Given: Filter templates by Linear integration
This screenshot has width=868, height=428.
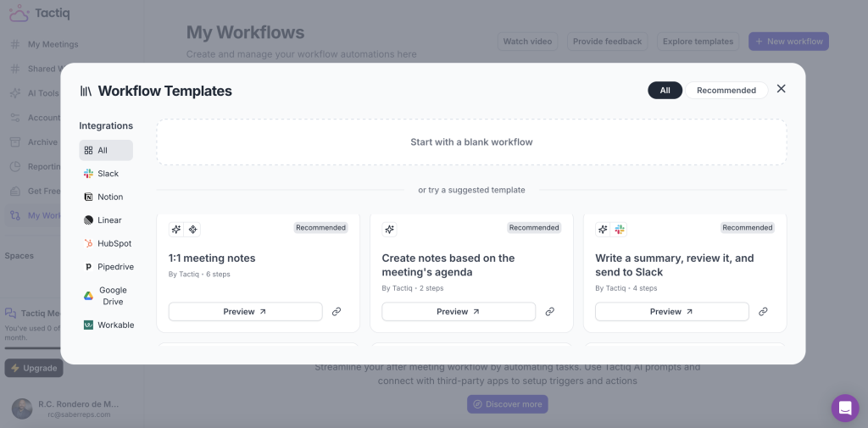Looking at the screenshot, I should coord(107,220).
